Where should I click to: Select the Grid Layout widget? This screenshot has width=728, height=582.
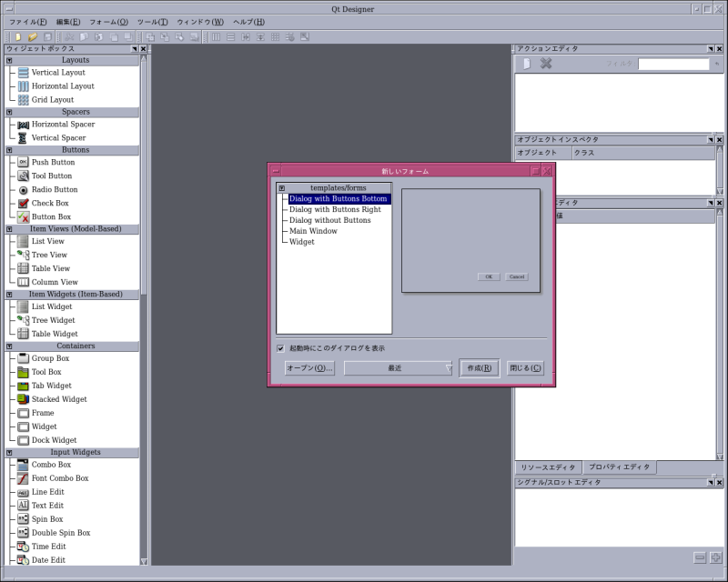point(45,100)
